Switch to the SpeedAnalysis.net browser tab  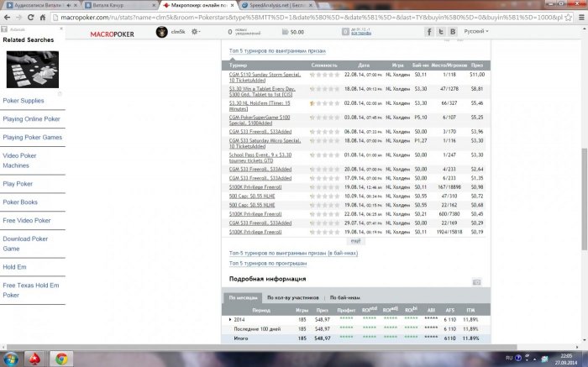[277, 5]
